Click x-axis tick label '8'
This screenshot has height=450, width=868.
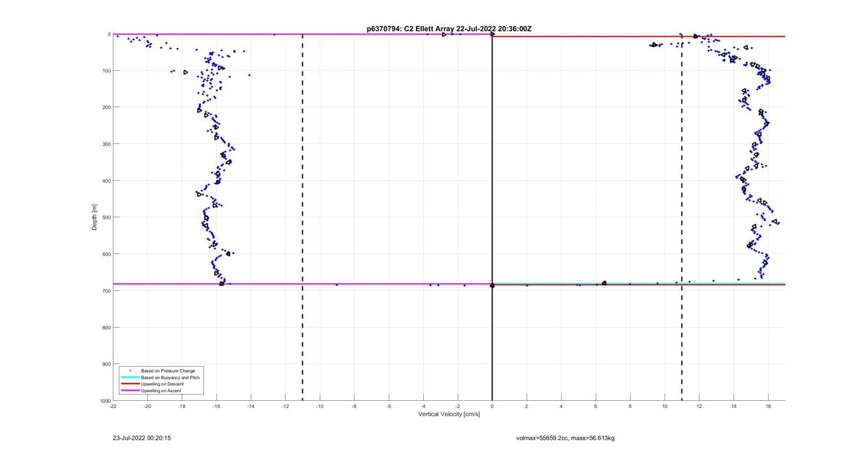coord(631,406)
